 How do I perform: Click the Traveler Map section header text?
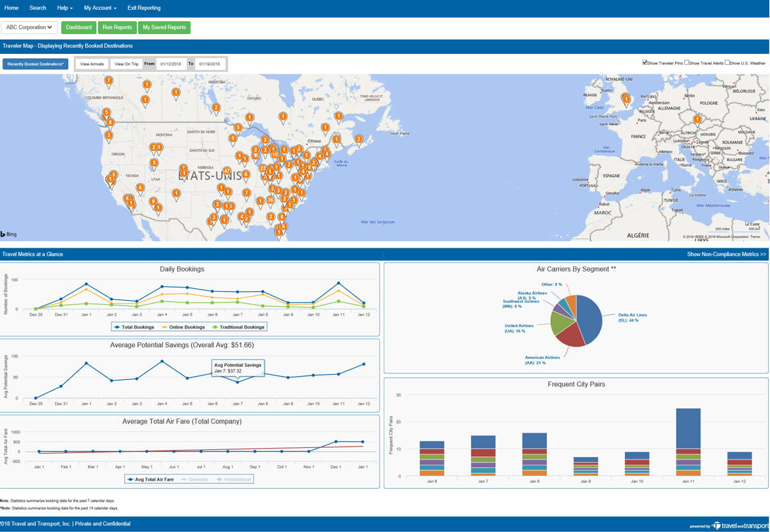(x=67, y=46)
